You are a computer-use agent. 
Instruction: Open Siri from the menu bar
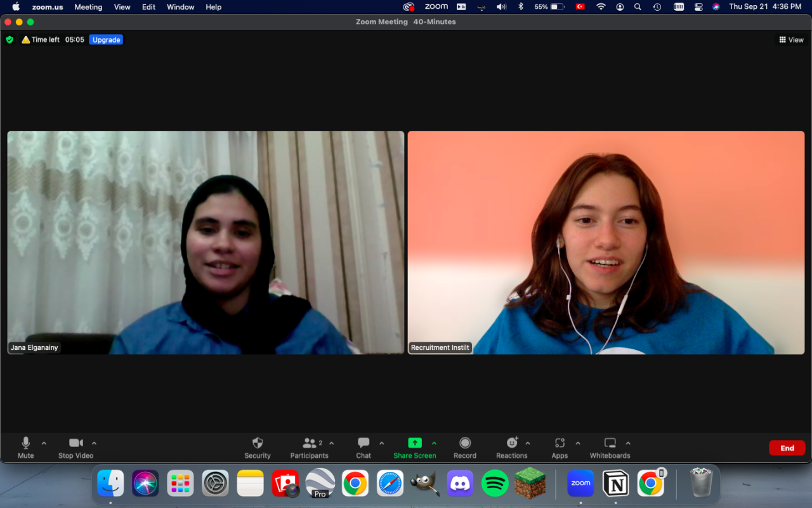coord(716,7)
